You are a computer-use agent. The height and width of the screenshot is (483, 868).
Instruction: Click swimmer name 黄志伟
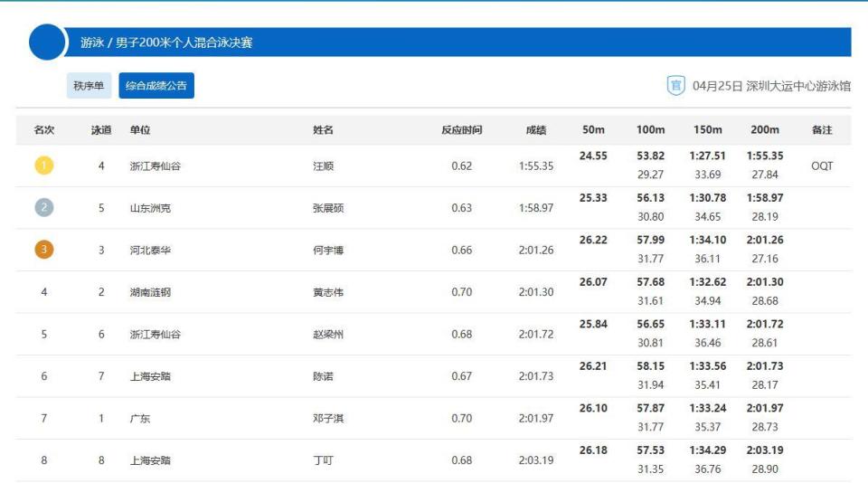pyautogui.click(x=328, y=292)
